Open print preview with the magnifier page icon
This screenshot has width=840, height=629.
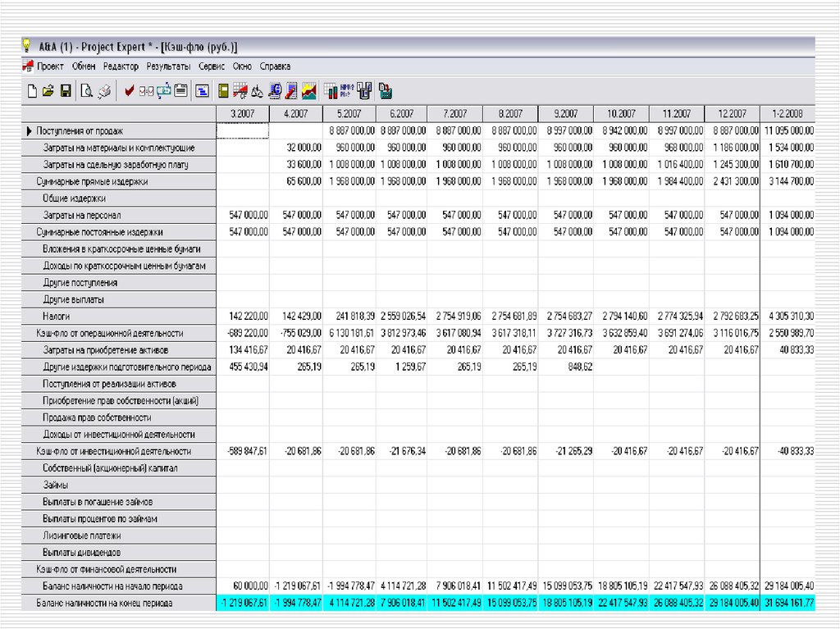click(x=87, y=91)
